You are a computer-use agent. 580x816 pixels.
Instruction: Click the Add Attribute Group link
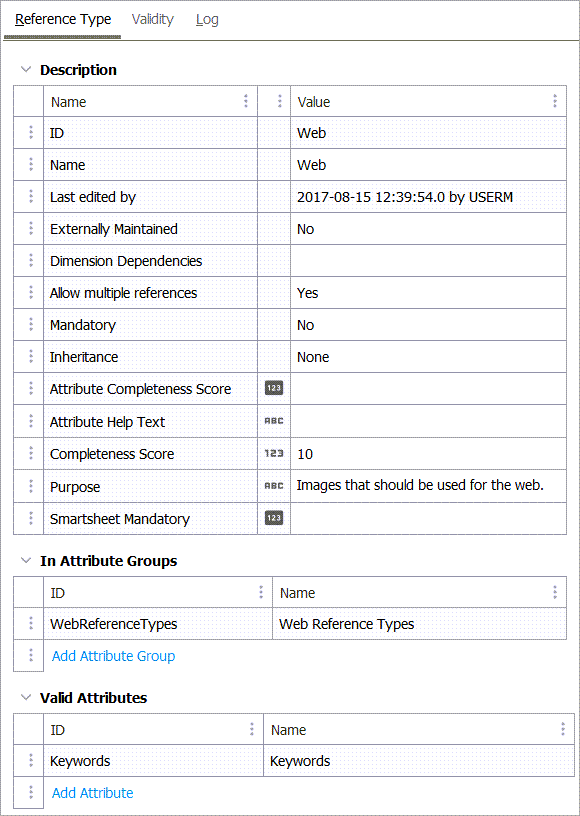[x=113, y=656]
